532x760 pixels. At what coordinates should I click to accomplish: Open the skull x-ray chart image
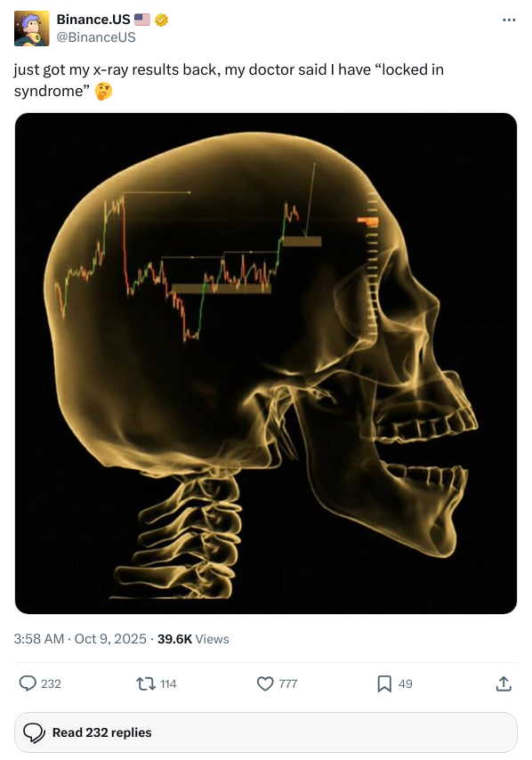coord(266,363)
